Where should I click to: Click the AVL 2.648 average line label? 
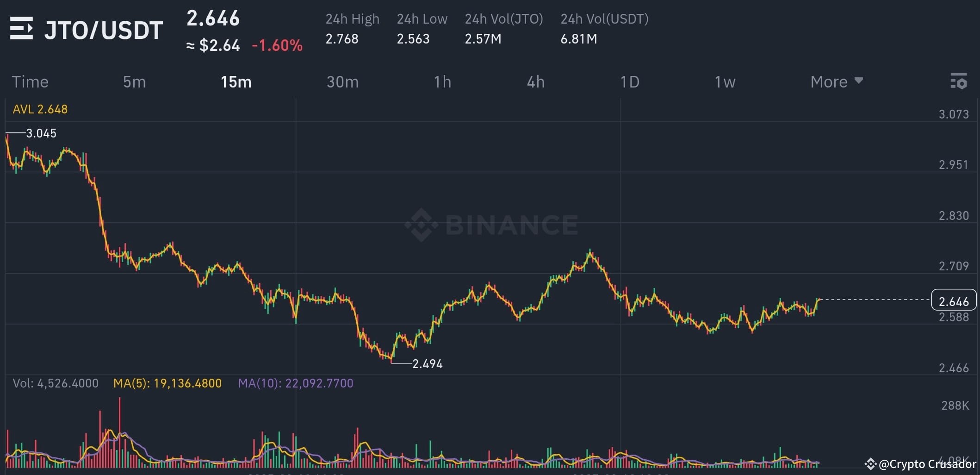click(x=40, y=109)
